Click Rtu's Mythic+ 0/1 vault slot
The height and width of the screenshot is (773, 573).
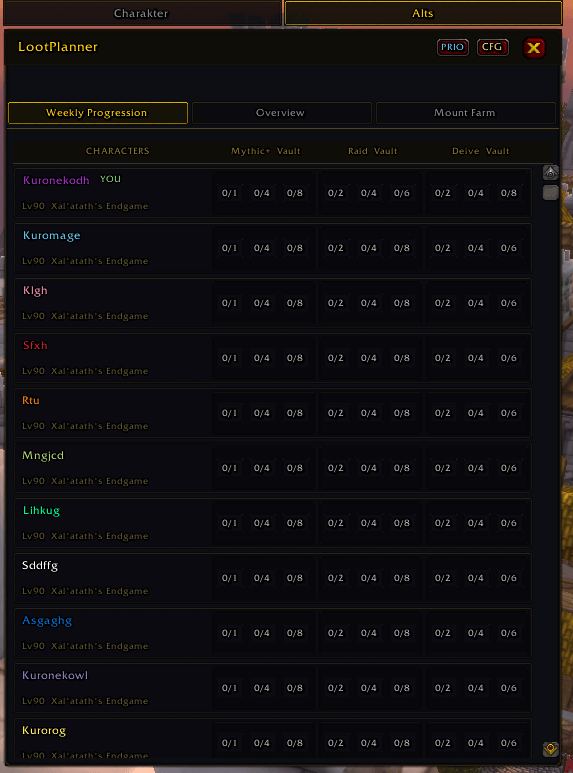(229, 413)
